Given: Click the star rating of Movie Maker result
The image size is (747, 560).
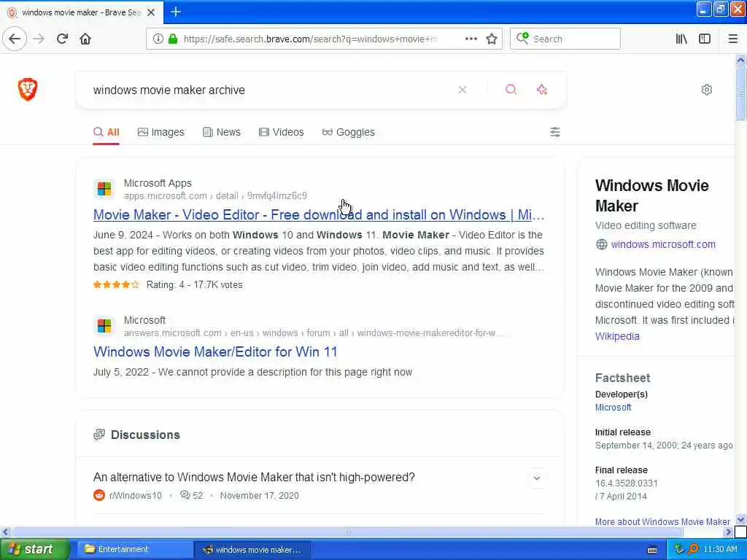Looking at the screenshot, I should 116,285.
